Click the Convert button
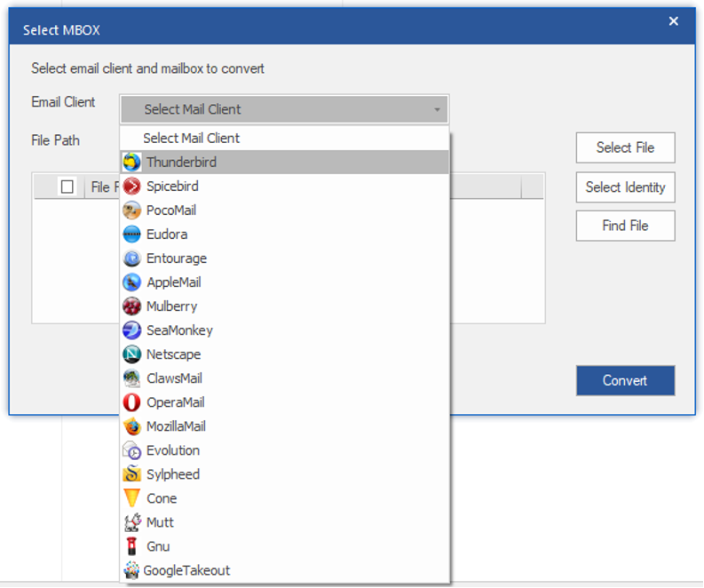Screen dimensions: 704x588 pos(625,380)
